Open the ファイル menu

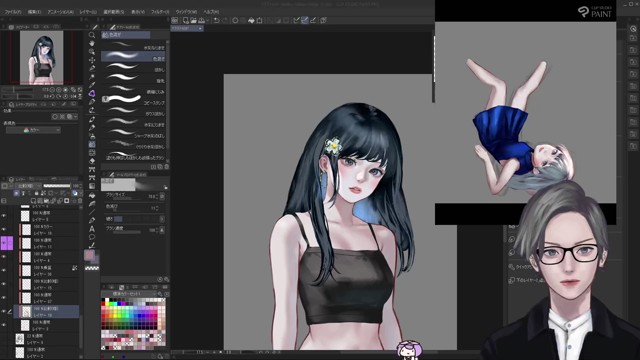coord(13,12)
